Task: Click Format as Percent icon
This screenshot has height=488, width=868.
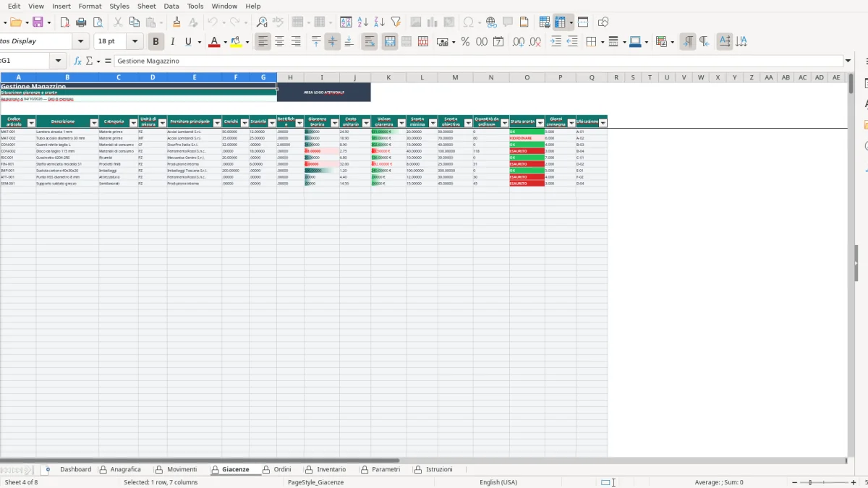Action: (x=465, y=42)
